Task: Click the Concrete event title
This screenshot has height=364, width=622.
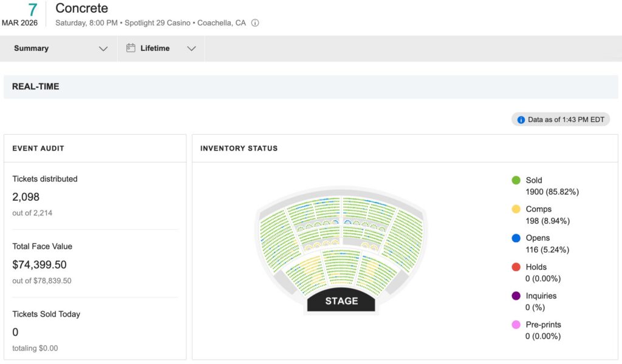Action: click(81, 8)
